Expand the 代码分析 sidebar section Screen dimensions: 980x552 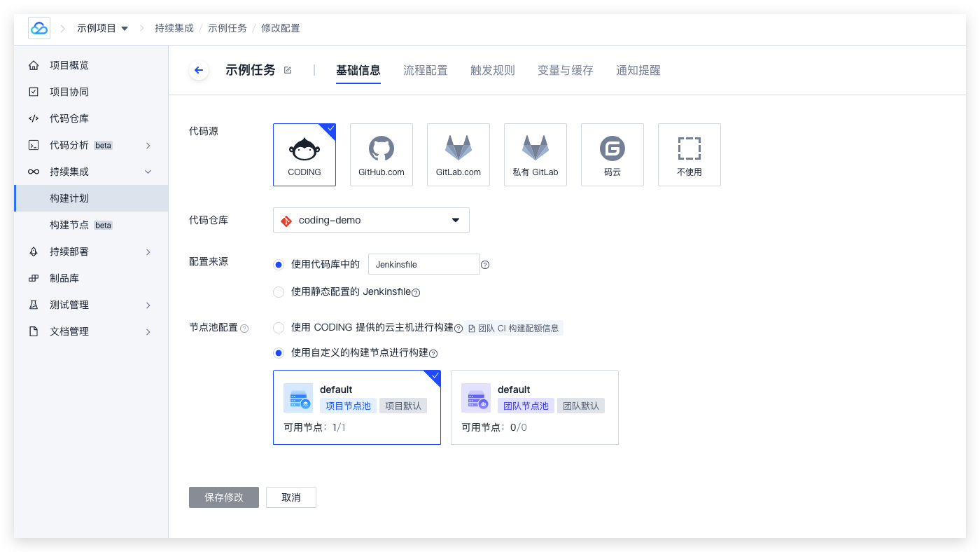[148, 145]
